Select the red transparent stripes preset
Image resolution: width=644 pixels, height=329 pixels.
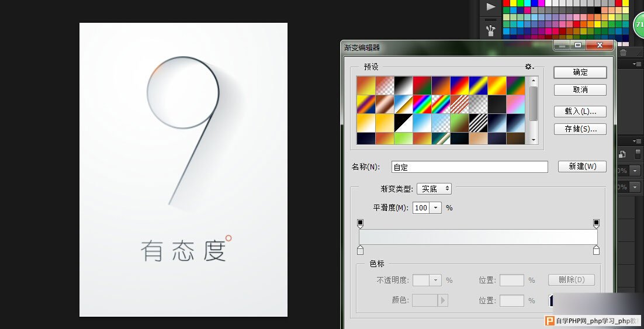pyautogui.click(x=459, y=105)
